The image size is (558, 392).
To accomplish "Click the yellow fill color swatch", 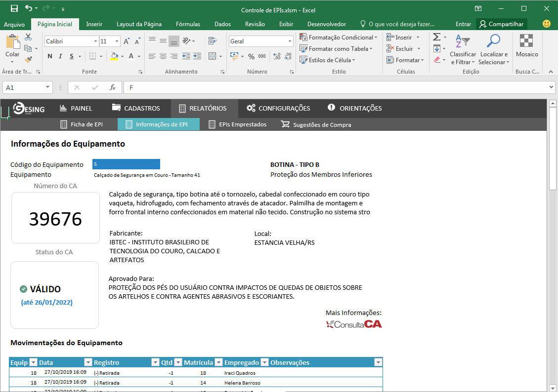I will pyautogui.click(x=114, y=56).
